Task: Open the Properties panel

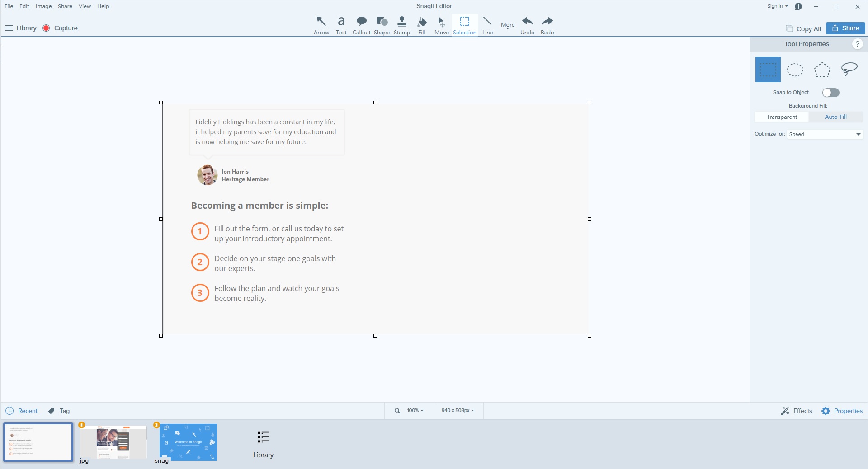Action: 842,411
